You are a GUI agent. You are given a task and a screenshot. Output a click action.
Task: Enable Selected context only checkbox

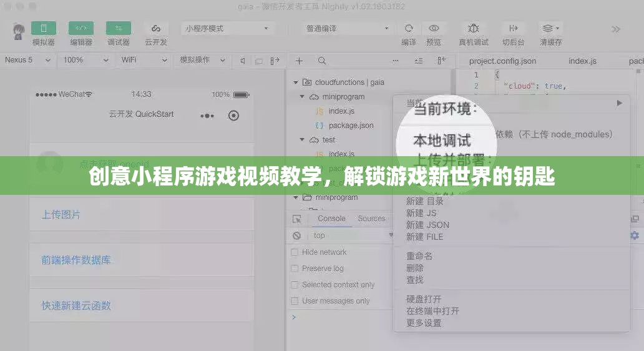pos(295,285)
